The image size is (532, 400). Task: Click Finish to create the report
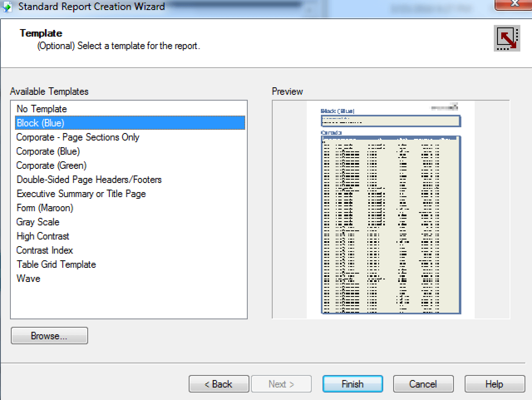tap(352, 384)
